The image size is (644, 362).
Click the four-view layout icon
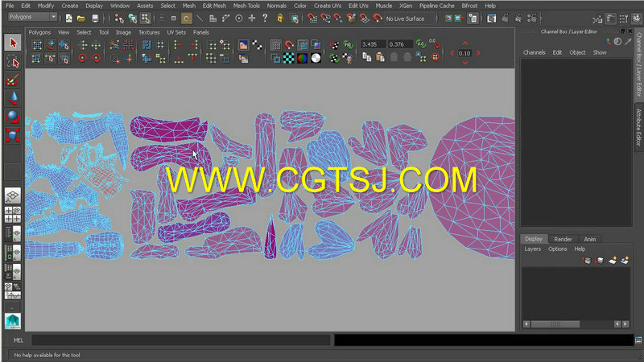coord(13,215)
